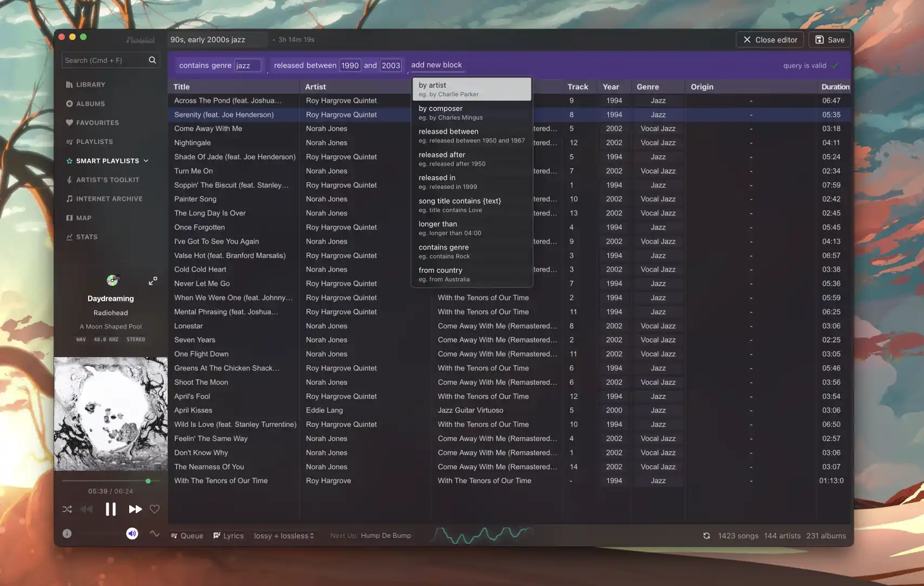Click the album art thumbnail

click(111, 414)
